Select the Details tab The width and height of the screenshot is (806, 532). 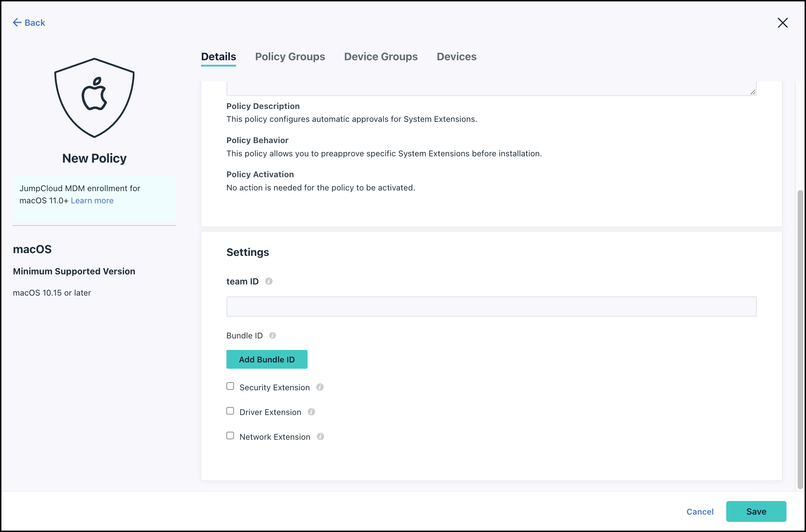218,56
